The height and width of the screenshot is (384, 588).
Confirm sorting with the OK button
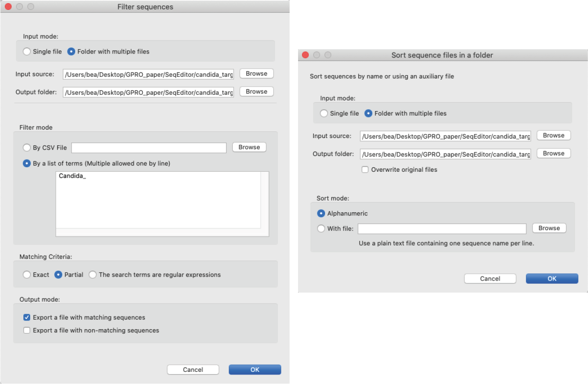pos(552,279)
